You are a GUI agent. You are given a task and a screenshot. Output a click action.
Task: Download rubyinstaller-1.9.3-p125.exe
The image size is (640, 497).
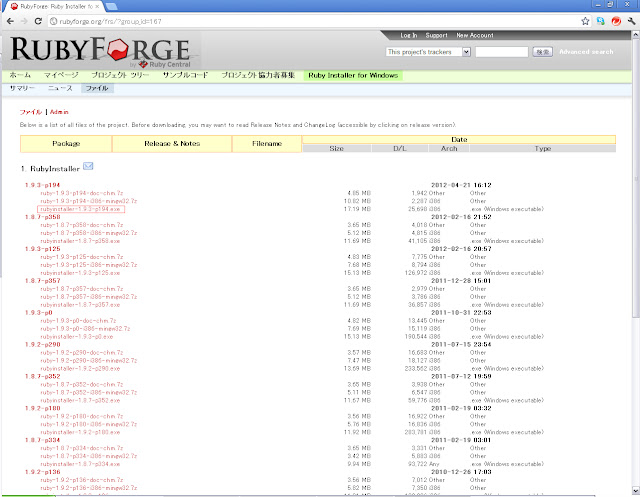(80, 273)
